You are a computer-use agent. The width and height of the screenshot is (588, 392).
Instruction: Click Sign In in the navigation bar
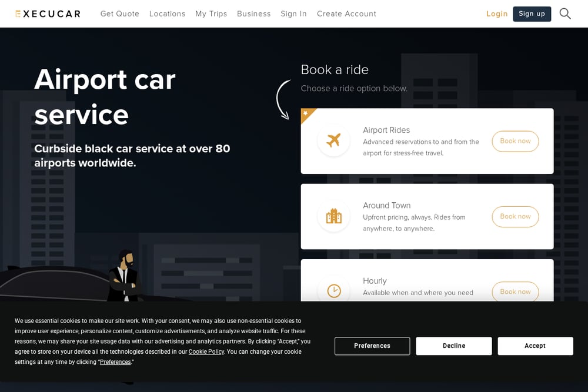point(293,14)
